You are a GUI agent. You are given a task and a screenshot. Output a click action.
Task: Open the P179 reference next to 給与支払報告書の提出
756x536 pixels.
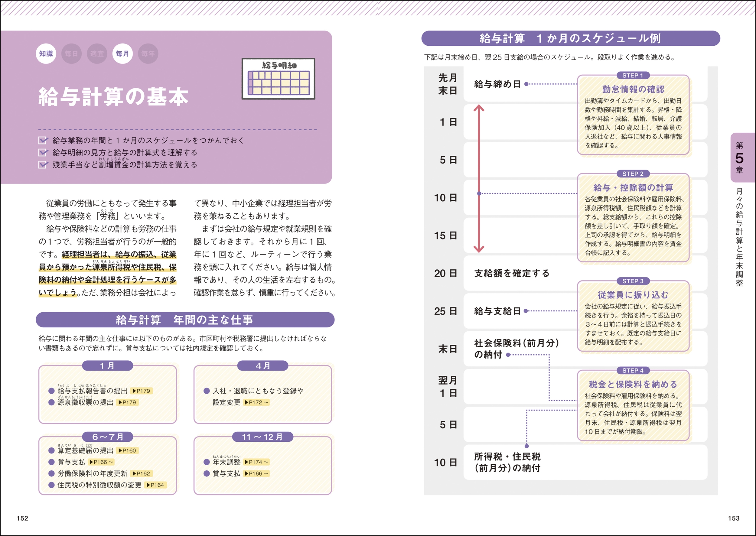click(141, 391)
